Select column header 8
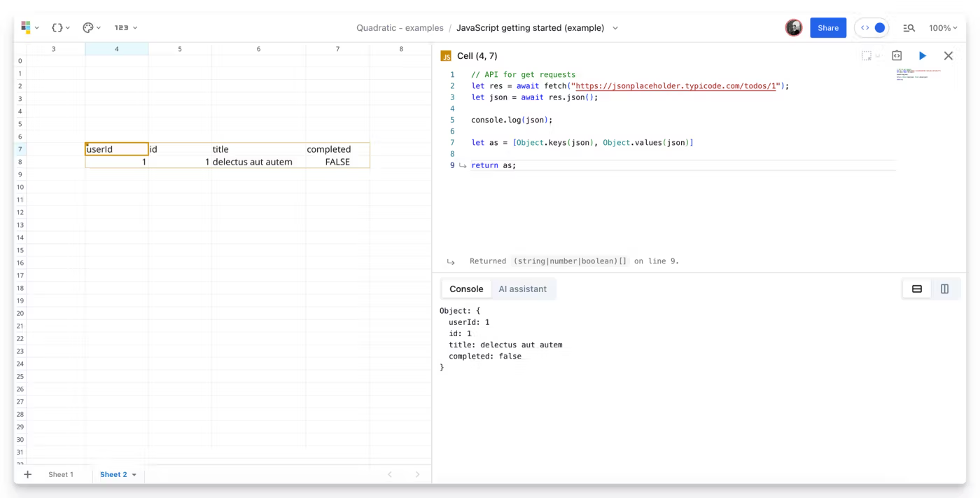The image size is (980, 498). [x=400, y=49]
